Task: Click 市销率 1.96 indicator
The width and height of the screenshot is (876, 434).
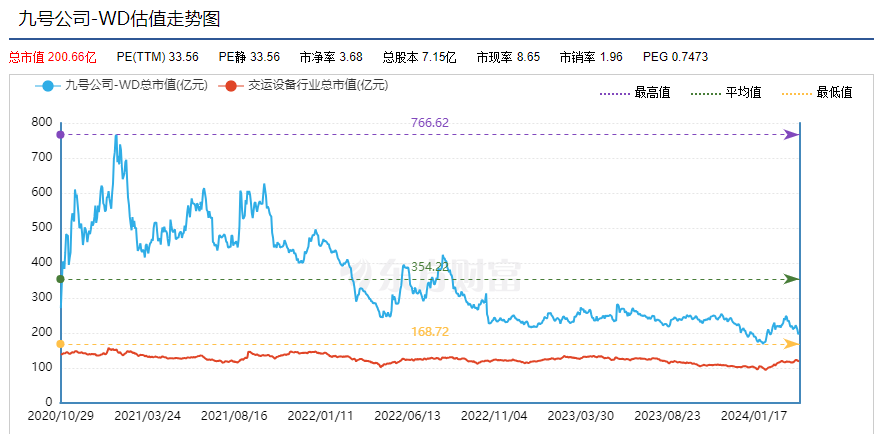Action: tap(591, 57)
